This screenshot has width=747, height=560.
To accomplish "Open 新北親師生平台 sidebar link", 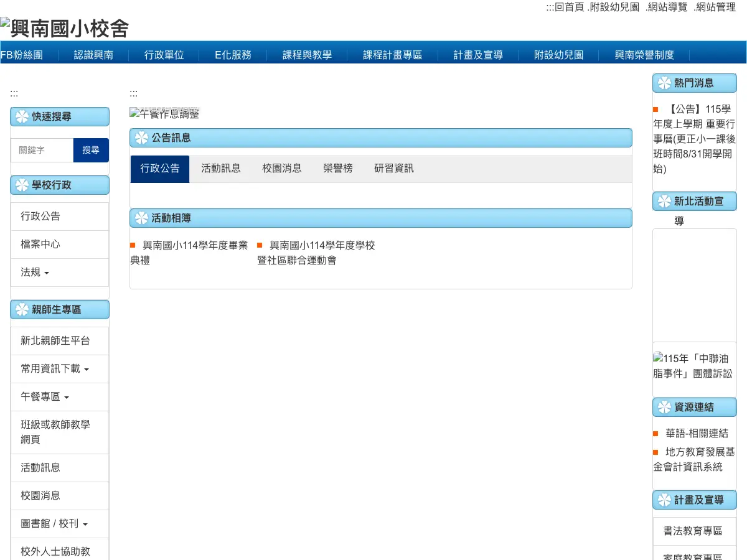I will tap(60, 341).
